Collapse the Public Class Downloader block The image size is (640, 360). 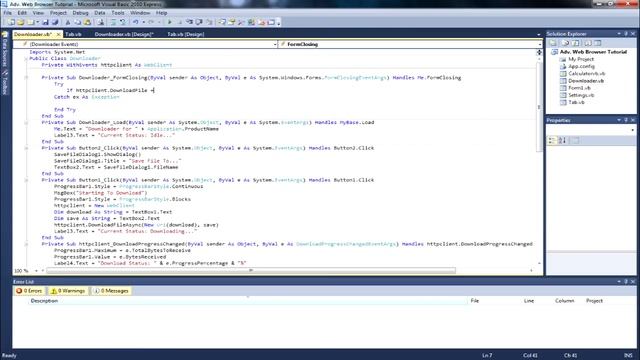point(26,58)
